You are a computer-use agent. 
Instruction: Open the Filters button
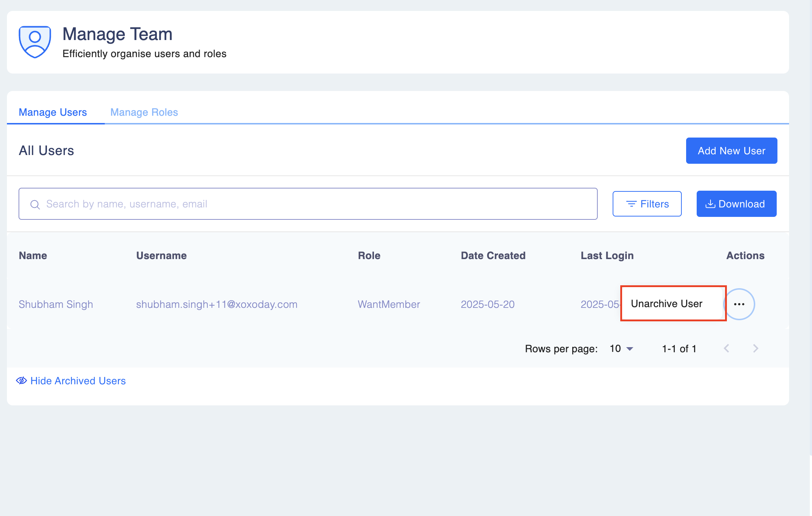tap(647, 204)
